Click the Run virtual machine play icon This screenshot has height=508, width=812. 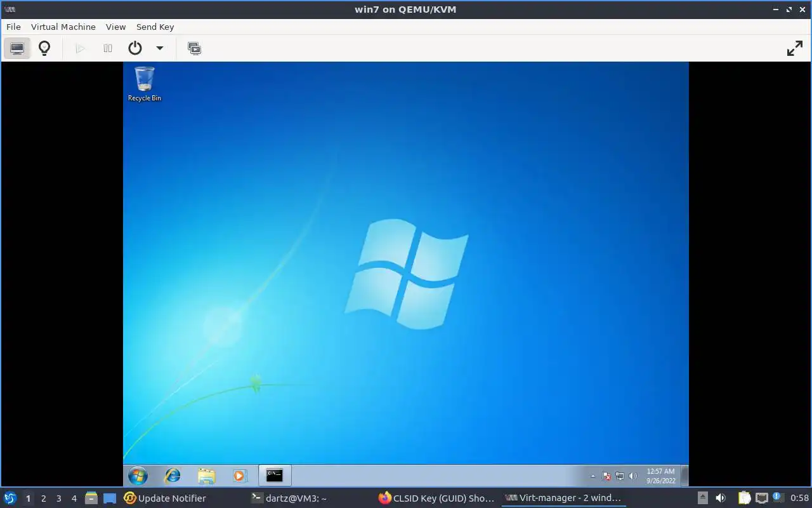pos(80,48)
